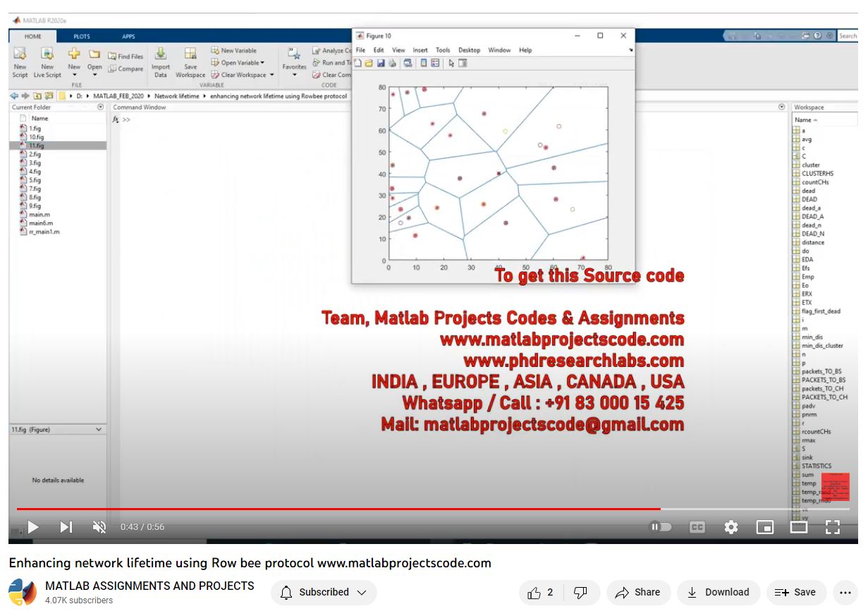Toggle the autoplay switch
This screenshot has height=616, width=868.
(x=660, y=527)
